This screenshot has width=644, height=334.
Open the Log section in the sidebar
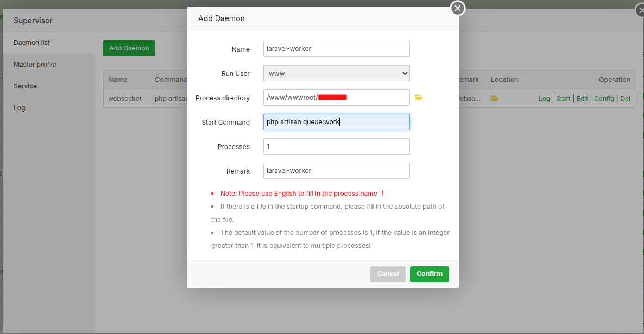19,107
